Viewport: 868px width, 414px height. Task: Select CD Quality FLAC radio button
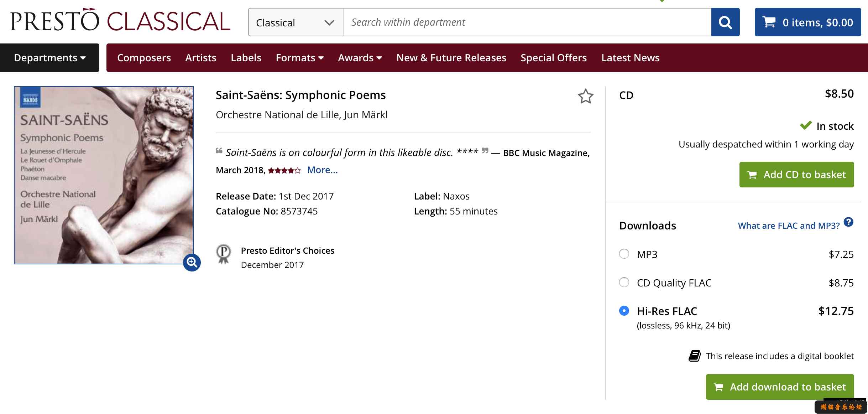pos(624,282)
